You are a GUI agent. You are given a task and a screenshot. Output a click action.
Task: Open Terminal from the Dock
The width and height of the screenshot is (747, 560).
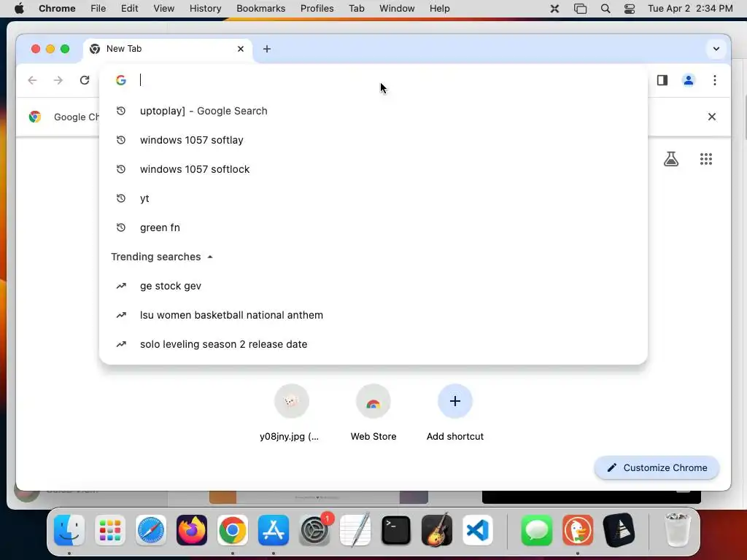pos(396,530)
